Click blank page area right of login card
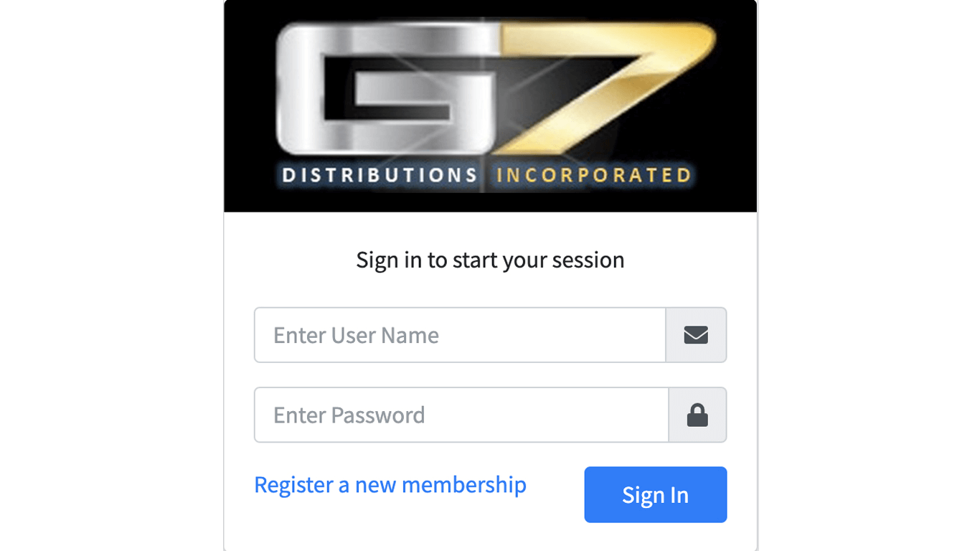Screen dimensions: 980x551 [x=868, y=287]
